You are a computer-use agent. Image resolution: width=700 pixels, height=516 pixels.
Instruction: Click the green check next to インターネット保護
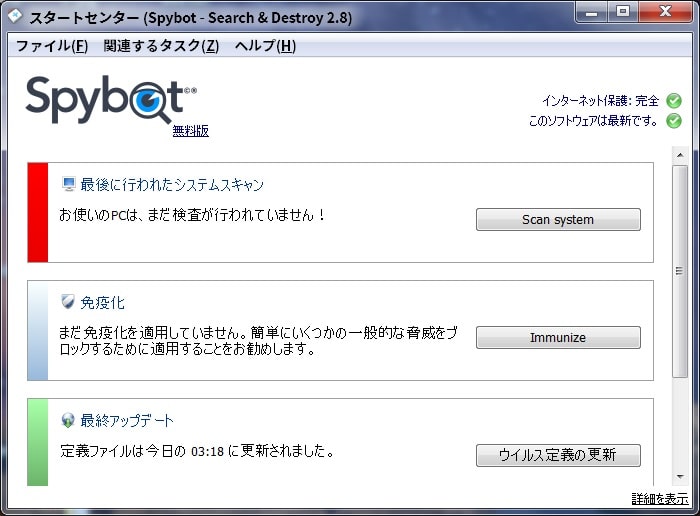674,101
